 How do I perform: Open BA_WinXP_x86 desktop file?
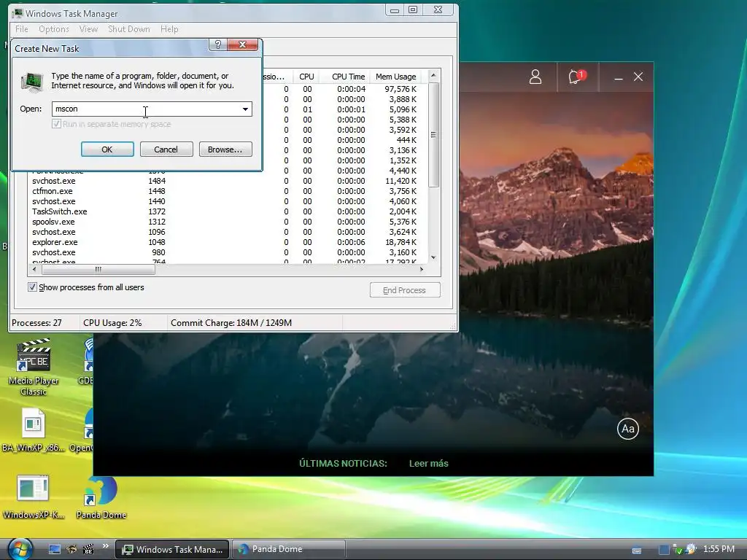click(33, 430)
